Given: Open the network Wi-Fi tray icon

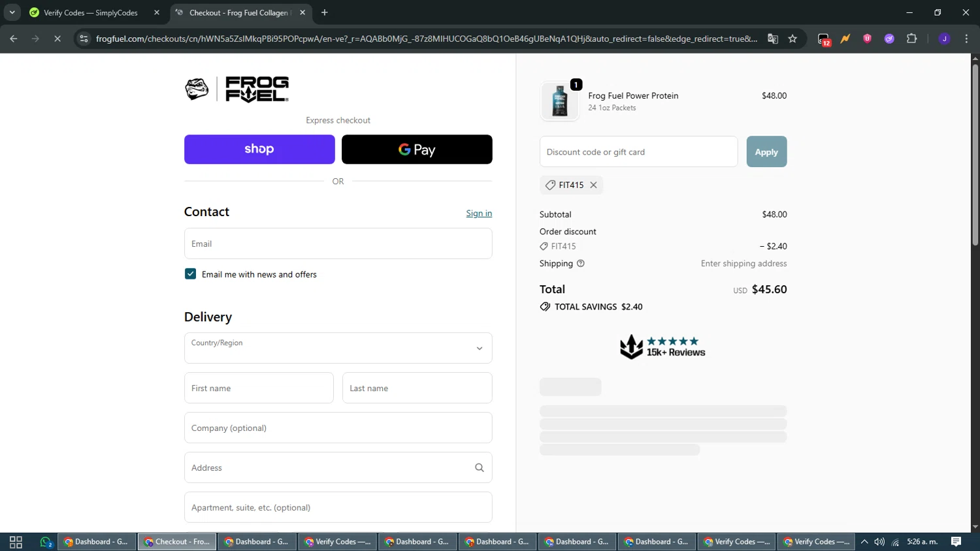Looking at the screenshot, I should [x=896, y=542].
